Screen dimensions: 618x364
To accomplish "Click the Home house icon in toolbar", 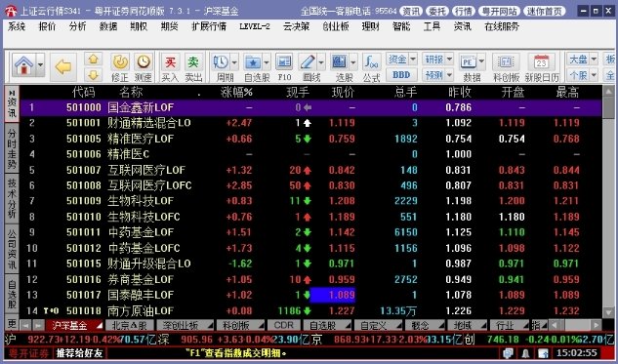I will pos(23,65).
